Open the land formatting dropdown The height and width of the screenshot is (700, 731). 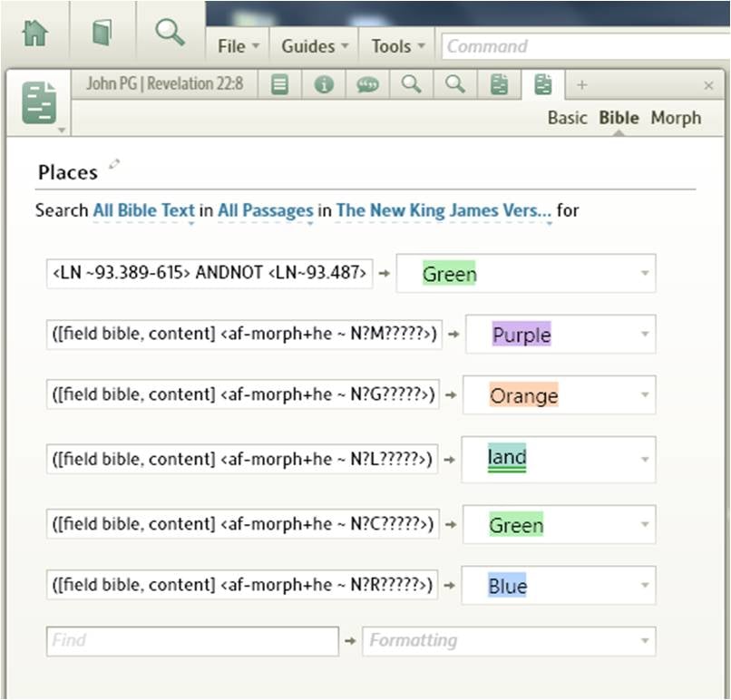coord(559,460)
